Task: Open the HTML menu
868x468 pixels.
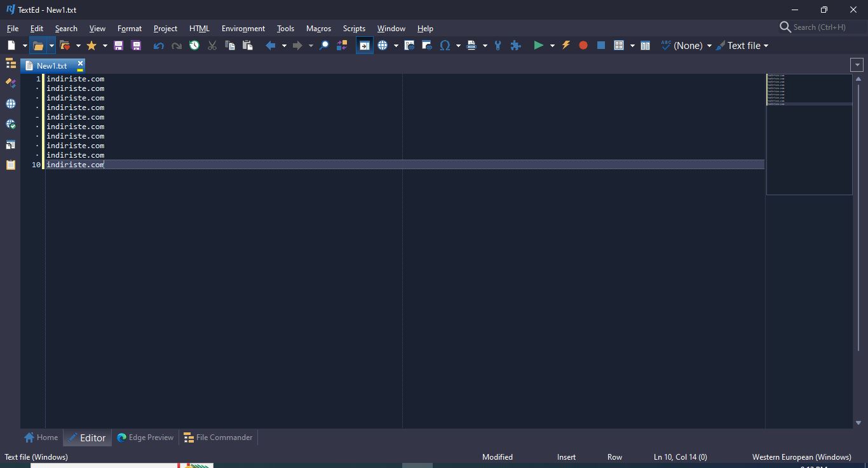Action: tap(200, 28)
